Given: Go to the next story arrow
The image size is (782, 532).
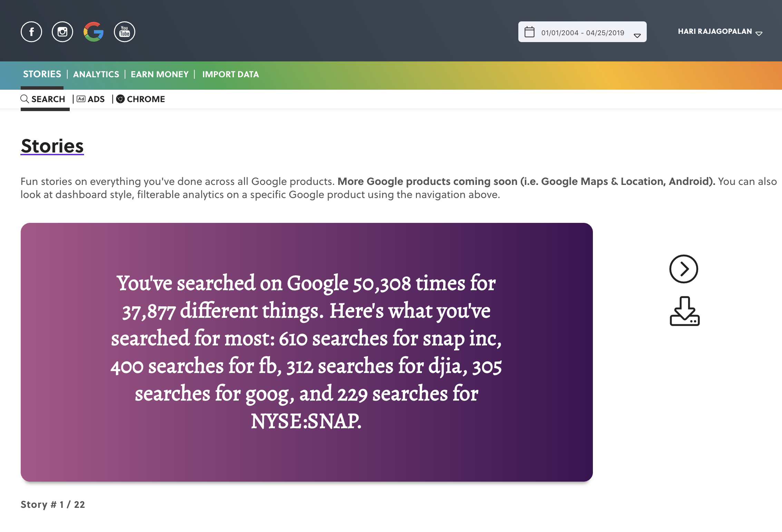Looking at the screenshot, I should click(684, 269).
